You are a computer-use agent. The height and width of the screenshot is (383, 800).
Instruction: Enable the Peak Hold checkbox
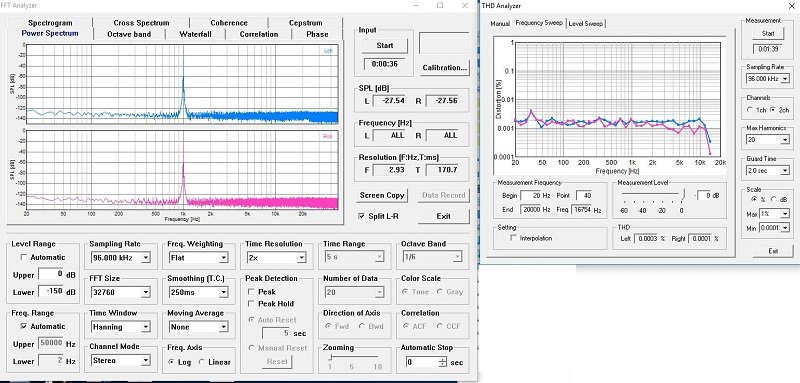[x=251, y=303]
